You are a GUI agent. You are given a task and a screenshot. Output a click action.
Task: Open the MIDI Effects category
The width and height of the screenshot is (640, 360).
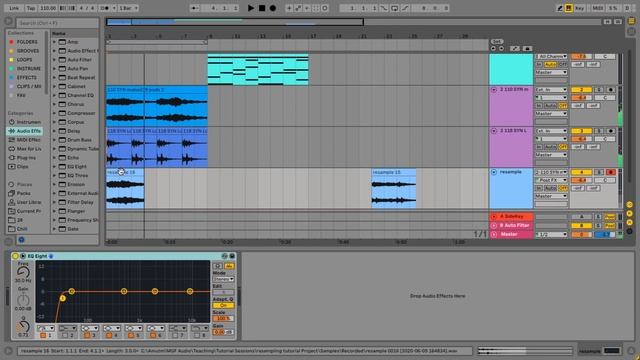[x=25, y=140]
